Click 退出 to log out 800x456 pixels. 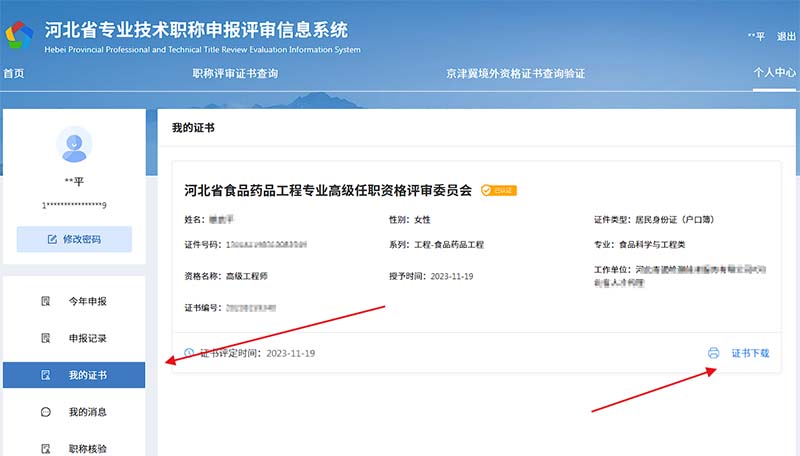coord(786,37)
